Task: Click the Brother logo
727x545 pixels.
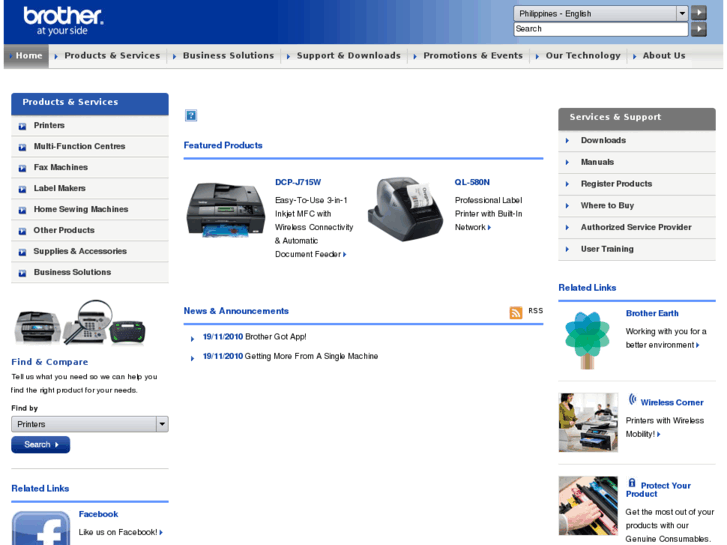Action: 63,21
